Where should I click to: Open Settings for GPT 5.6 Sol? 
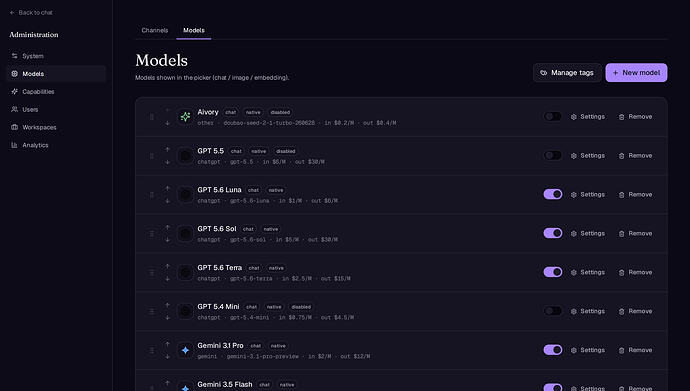click(x=588, y=234)
